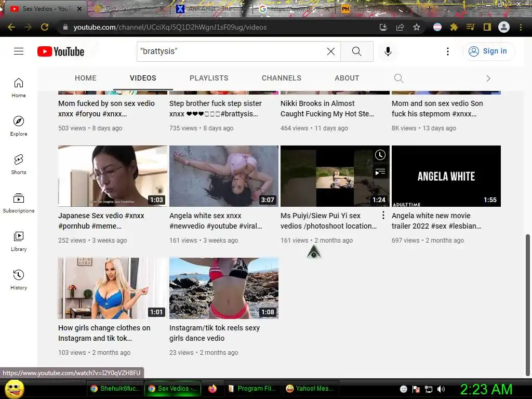Open YouTube settings kebab menu near Sign in
The height and width of the screenshot is (399, 532).
click(x=448, y=51)
